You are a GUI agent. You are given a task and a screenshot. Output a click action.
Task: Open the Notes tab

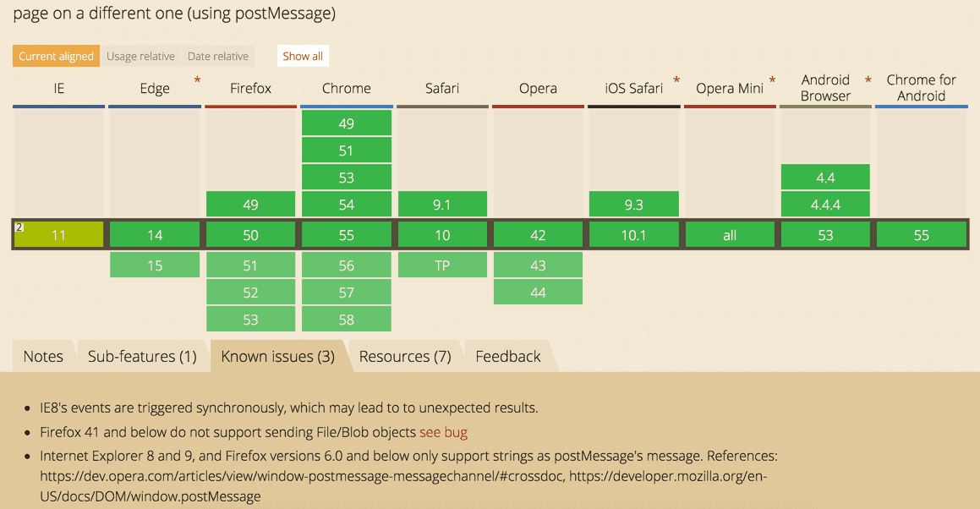43,357
